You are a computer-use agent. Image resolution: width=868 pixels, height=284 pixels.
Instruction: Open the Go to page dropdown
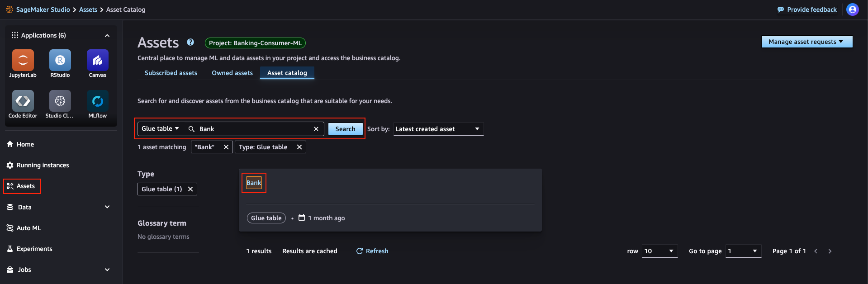(743, 251)
